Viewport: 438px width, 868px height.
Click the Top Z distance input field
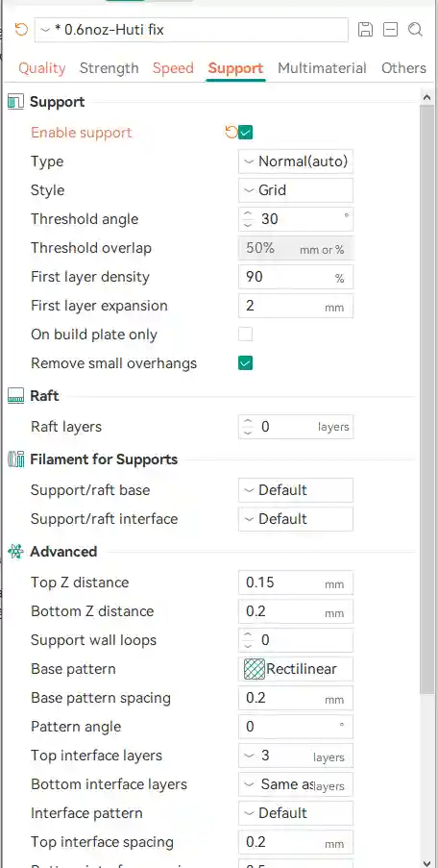click(x=296, y=583)
